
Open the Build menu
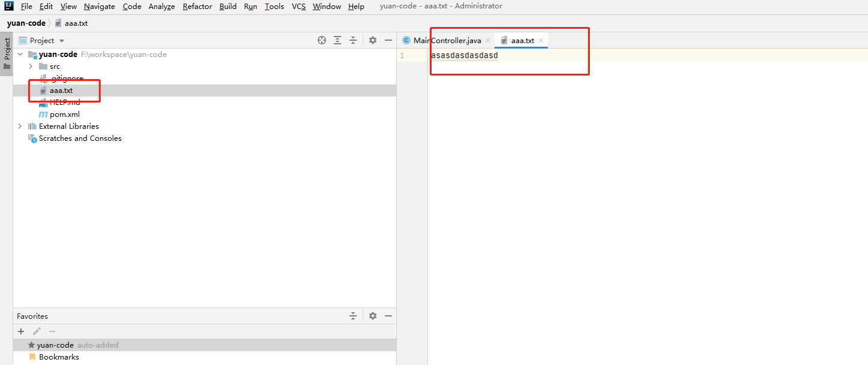pyautogui.click(x=228, y=7)
